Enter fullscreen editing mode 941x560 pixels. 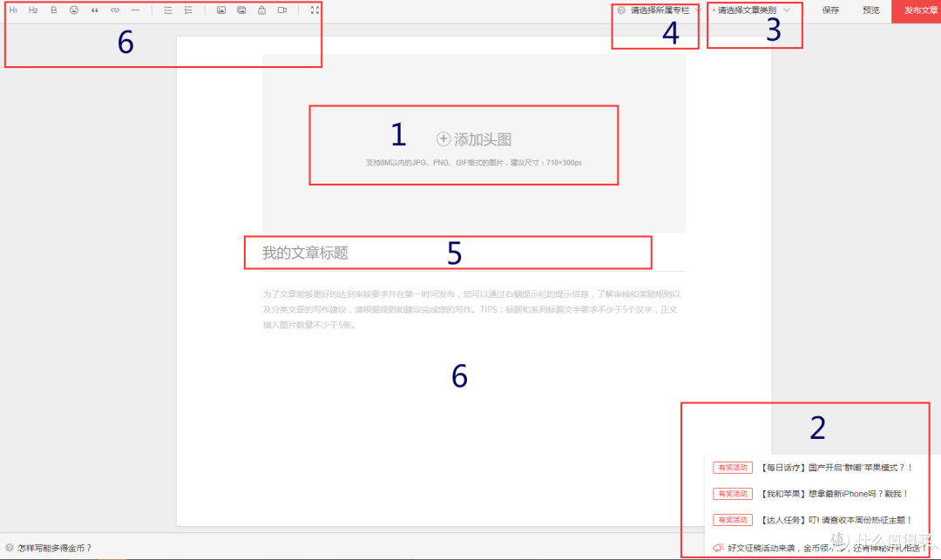click(315, 10)
